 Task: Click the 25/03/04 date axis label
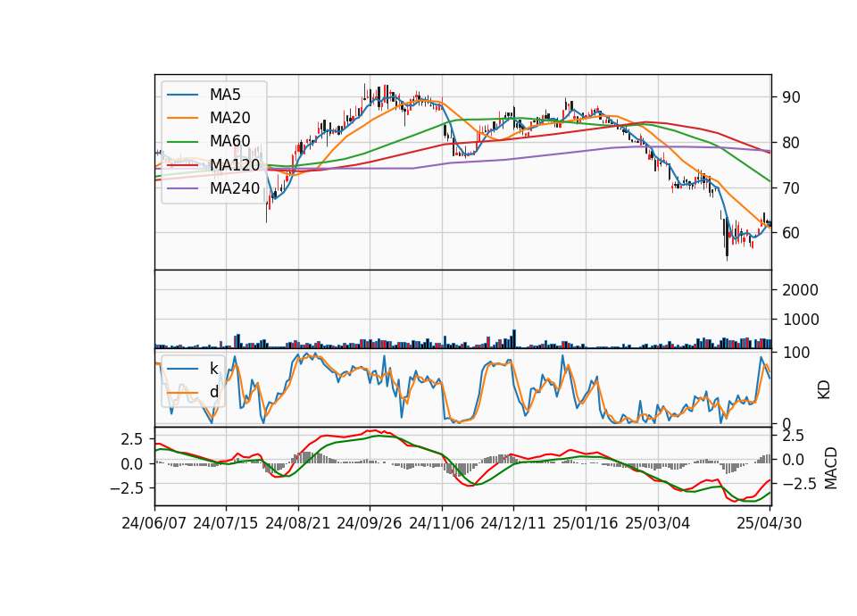click(x=658, y=523)
